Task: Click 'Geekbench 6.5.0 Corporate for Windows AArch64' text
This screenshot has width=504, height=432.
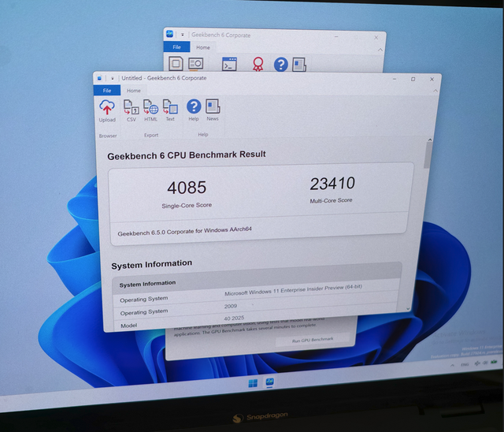Action: (184, 231)
